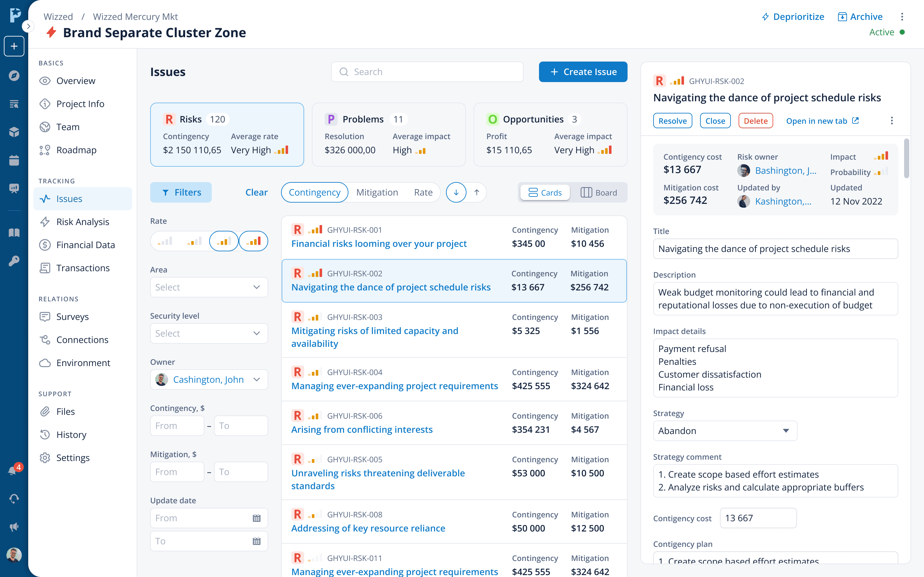Open the Strategy Abandon dropdown
This screenshot has width=924, height=577.
(x=725, y=431)
